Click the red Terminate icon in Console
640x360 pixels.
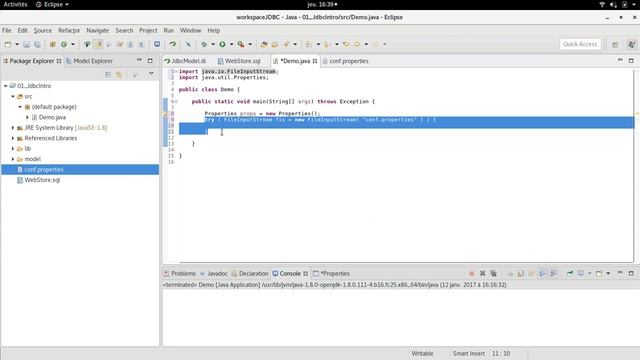click(x=471, y=273)
